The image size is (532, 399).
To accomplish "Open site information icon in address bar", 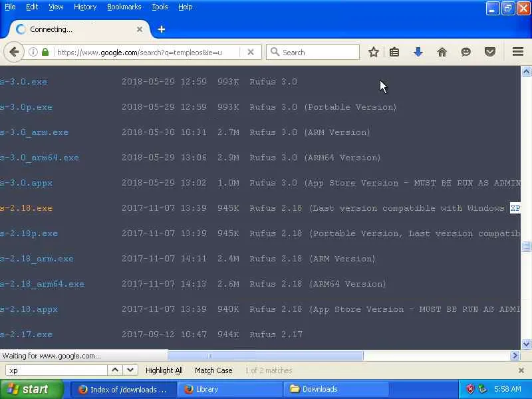I will tap(33, 52).
